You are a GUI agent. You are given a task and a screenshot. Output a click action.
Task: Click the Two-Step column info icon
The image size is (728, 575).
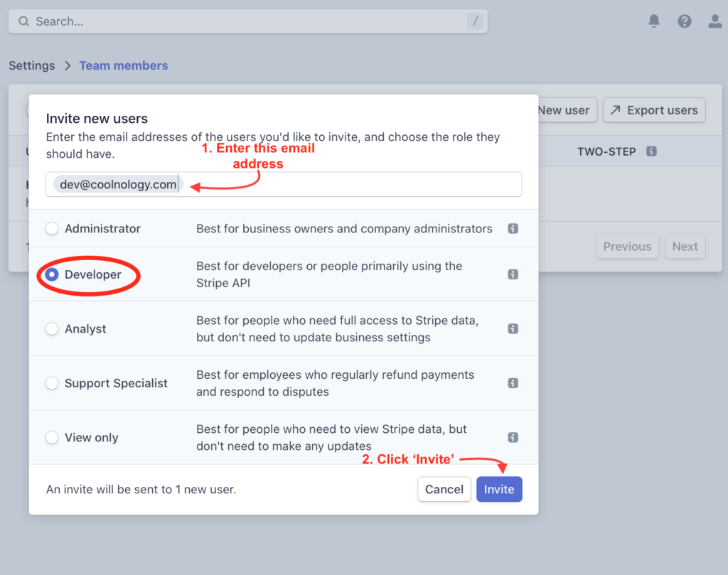651,151
